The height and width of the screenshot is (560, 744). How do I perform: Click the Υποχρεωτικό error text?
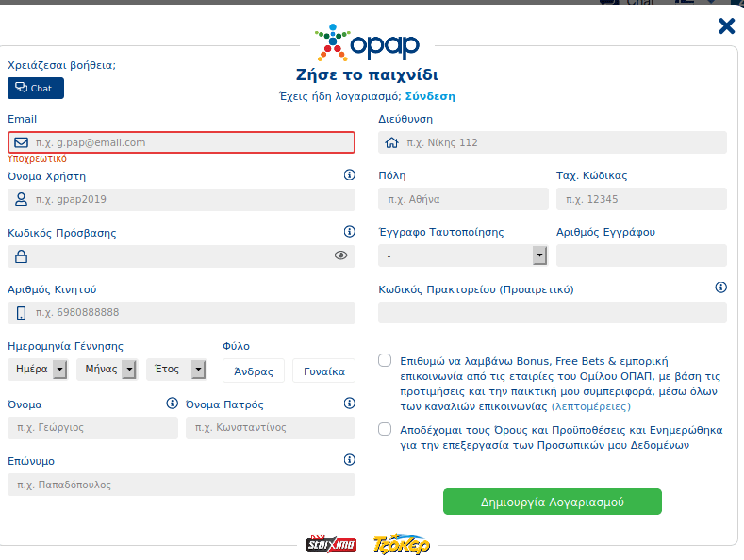point(37,159)
